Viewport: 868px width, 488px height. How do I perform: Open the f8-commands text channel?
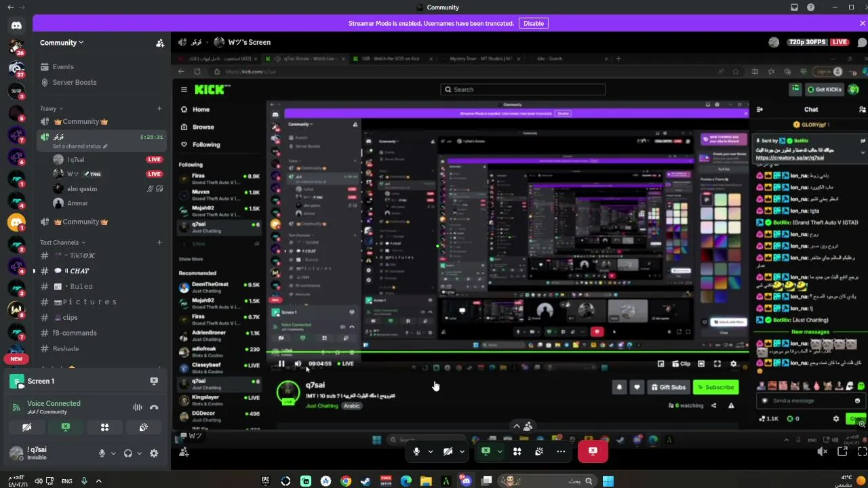pos(101,333)
